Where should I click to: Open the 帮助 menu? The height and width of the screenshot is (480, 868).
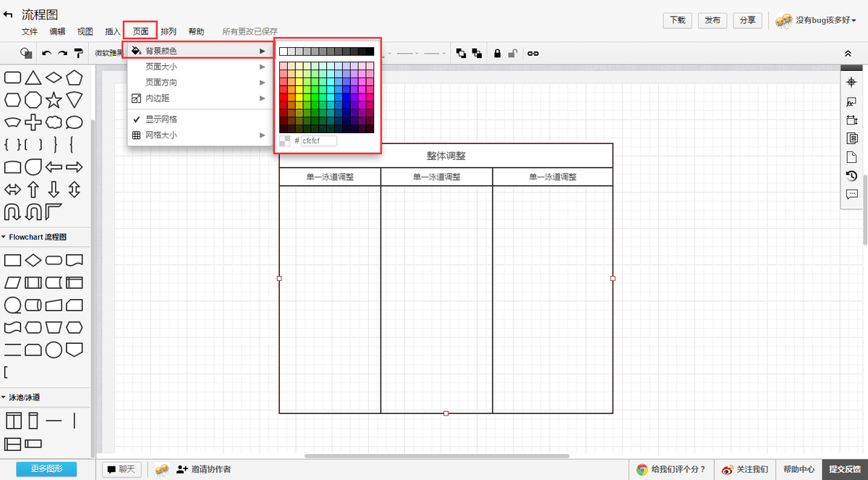[x=196, y=32]
